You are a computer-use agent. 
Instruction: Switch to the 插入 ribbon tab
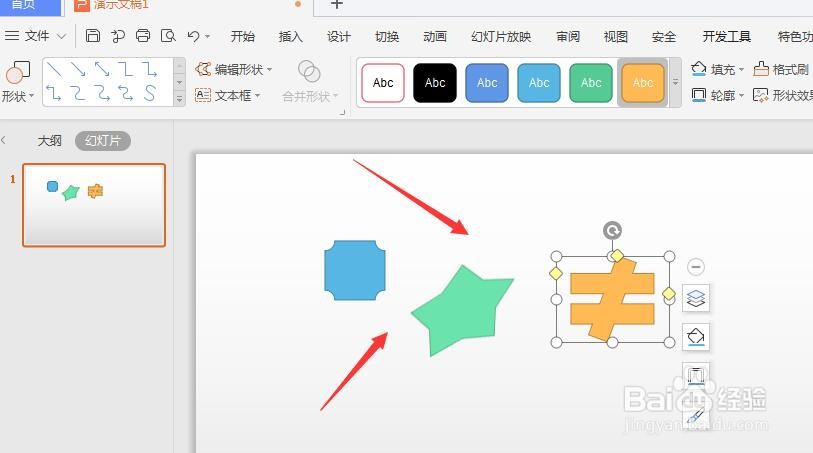[290, 36]
